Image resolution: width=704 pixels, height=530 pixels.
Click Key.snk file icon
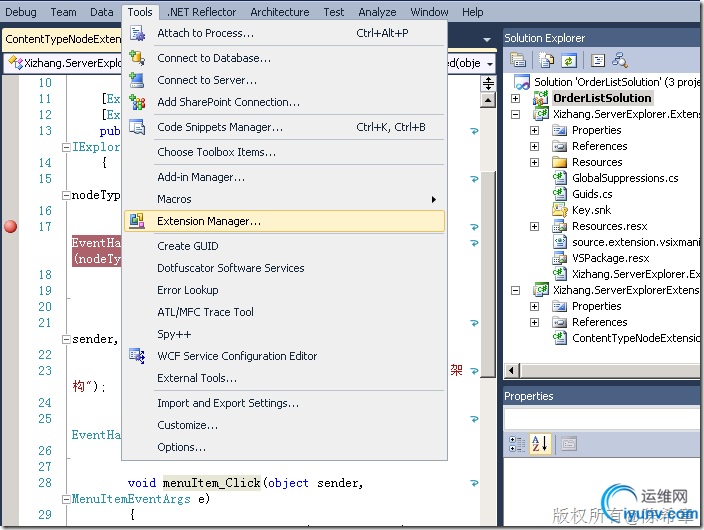click(559, 210)
